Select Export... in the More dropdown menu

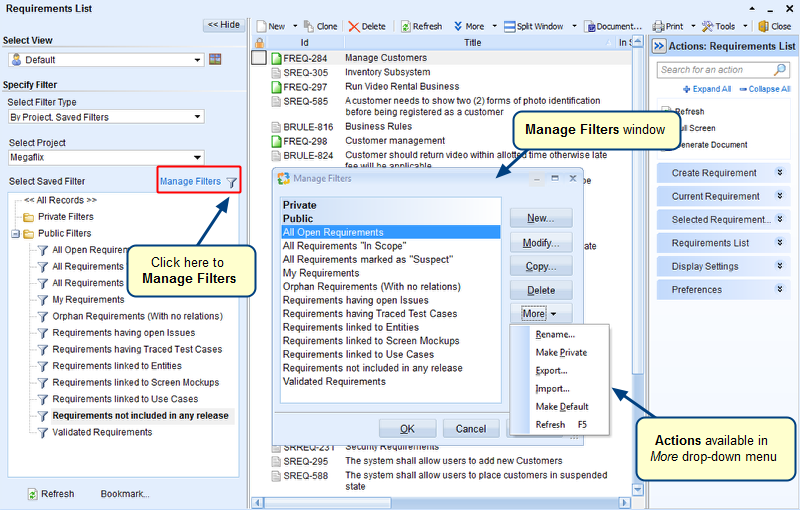click(551, 371)
